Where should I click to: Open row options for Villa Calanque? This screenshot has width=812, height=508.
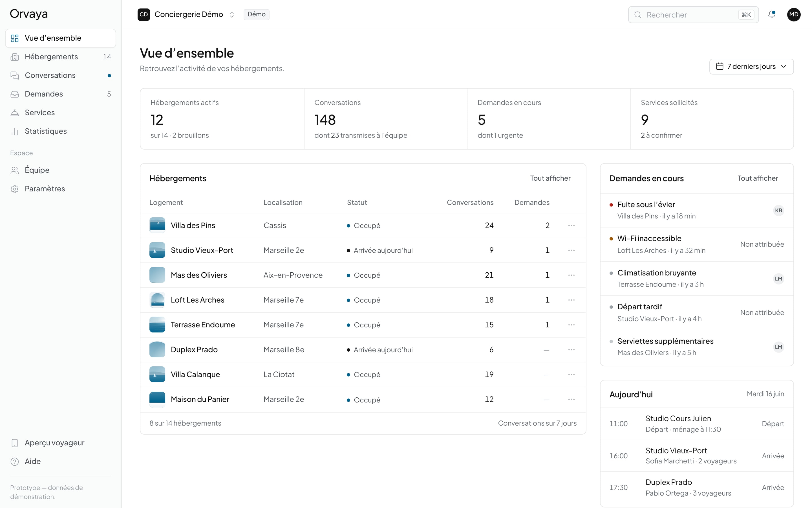(572, 375)
